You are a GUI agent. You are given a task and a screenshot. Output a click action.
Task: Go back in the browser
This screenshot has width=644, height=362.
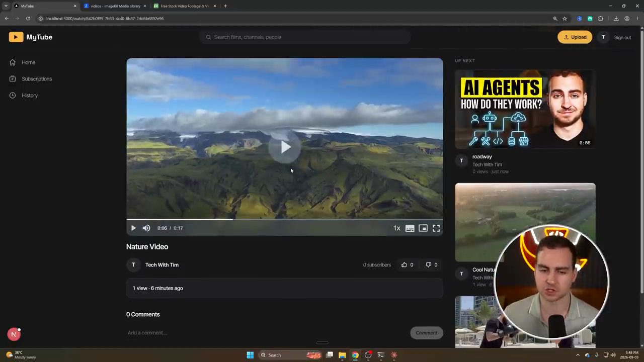pos(7,19)
